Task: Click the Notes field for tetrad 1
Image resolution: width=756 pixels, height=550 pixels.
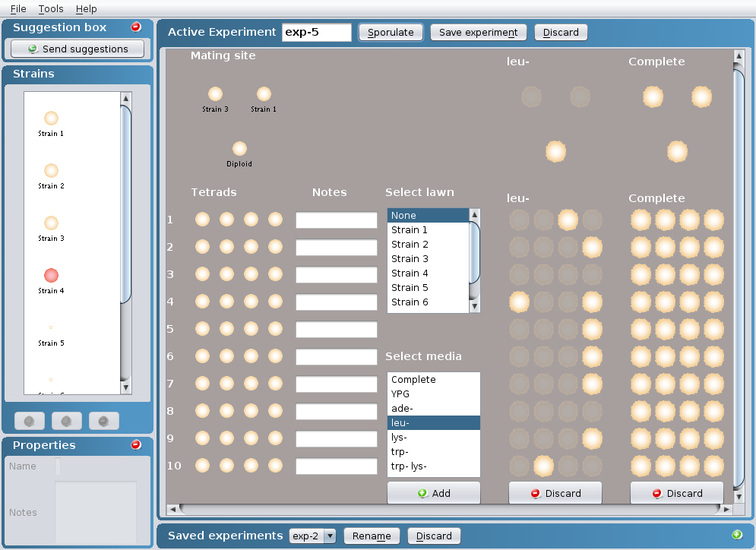Action: (x=337, y=220)
